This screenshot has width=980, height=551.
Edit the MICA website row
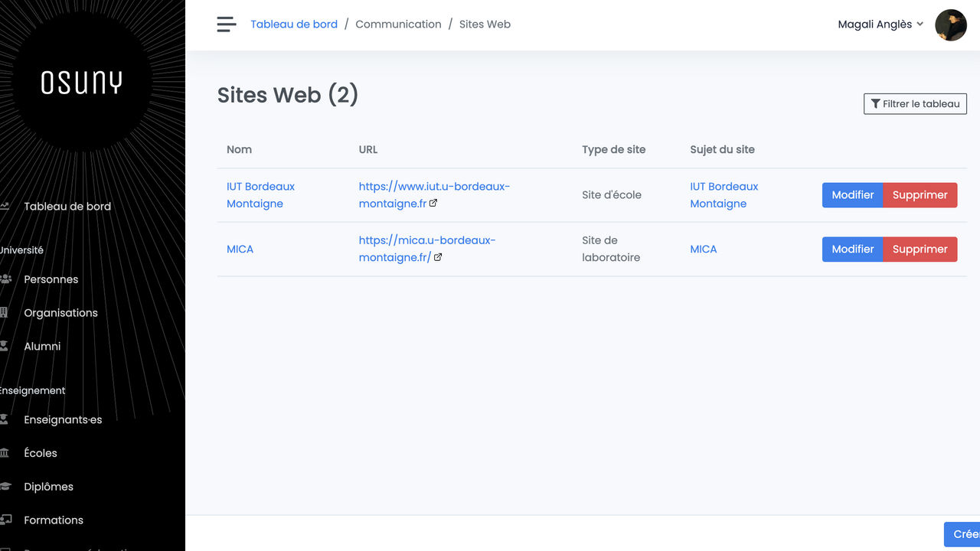pyautogui.click(x=852, y=249)
